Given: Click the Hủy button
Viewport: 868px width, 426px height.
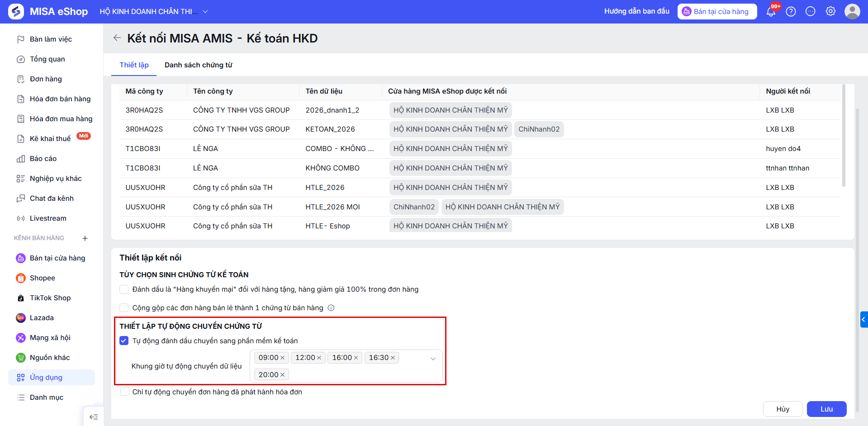Looking at the screenshot, I should tap(783, 409).
